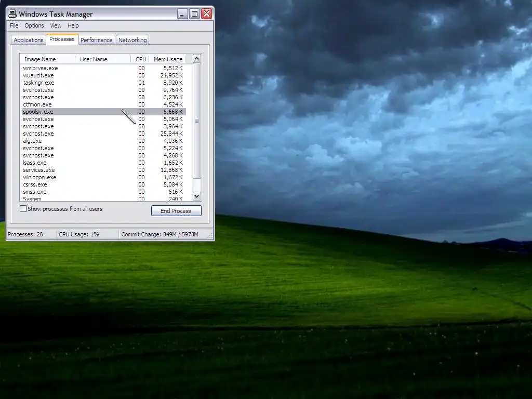The width and height of the screenshot is (532, 399).
Task: Select the wuauclt.exe process
Action: coord(104,75)
